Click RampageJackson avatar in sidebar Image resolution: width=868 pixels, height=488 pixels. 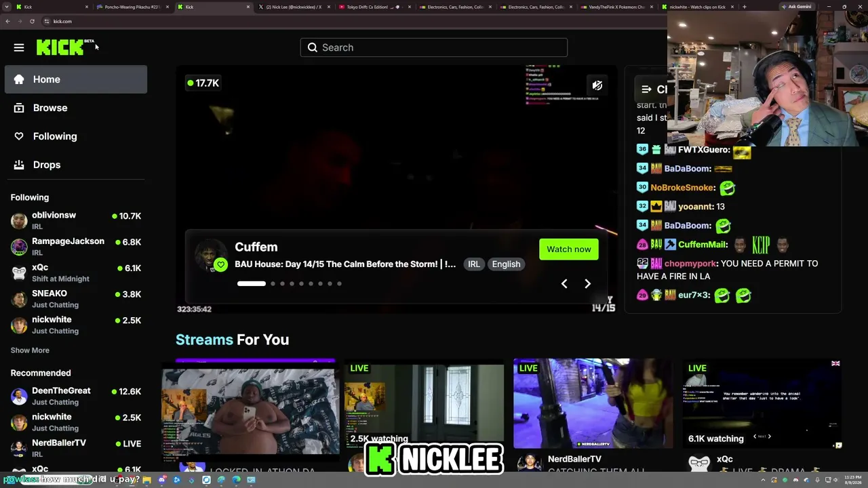point(19,247)
